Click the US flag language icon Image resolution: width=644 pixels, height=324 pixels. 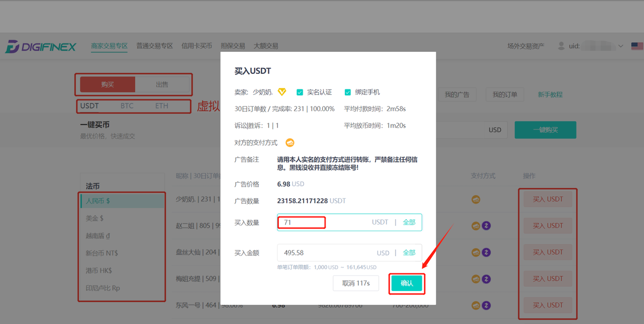pyautogui.click(x=637, y=46)
